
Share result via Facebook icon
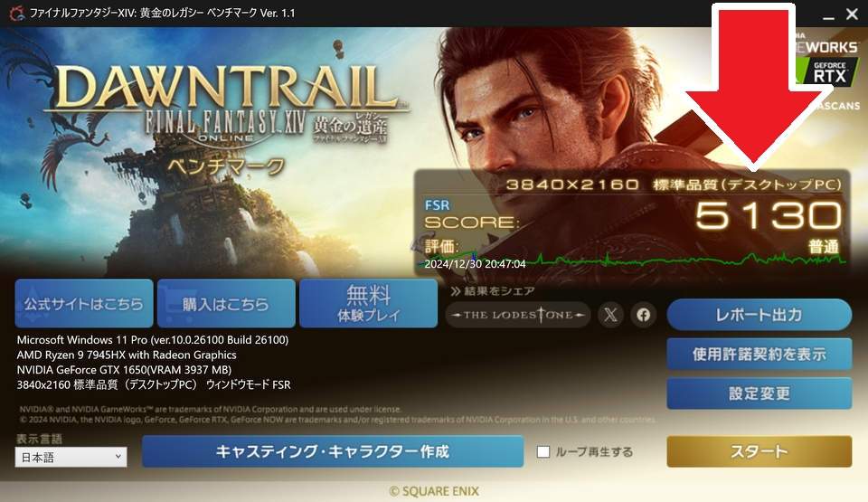(x=643, y=315)
